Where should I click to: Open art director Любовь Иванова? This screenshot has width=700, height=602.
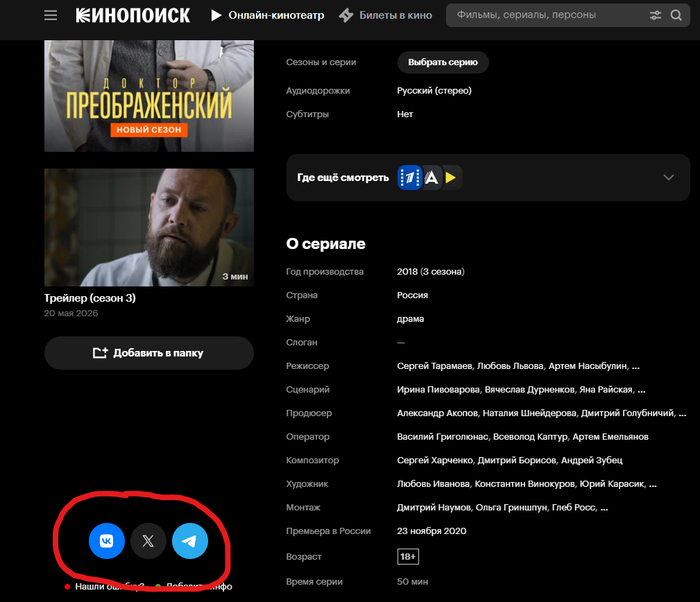click(433, 484)
